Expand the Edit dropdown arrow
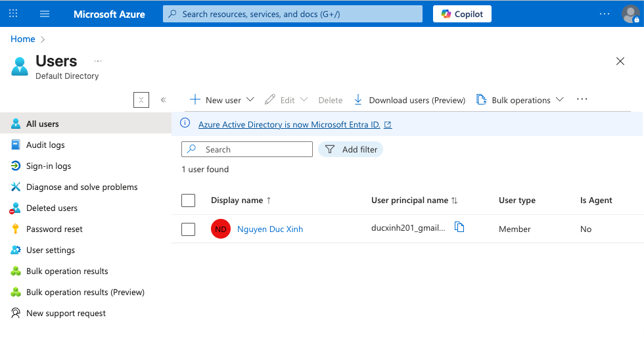644x351 pixels. (x=304, y=99)
